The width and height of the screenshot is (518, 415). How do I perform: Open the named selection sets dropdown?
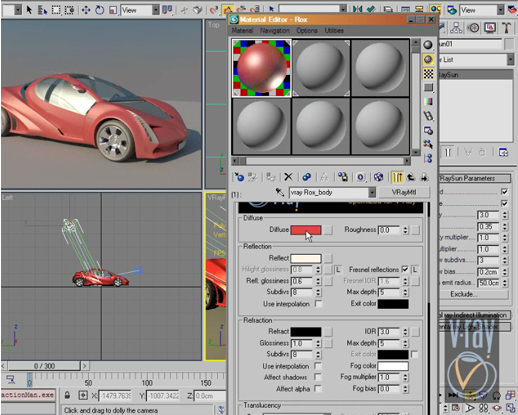point(343,9)
